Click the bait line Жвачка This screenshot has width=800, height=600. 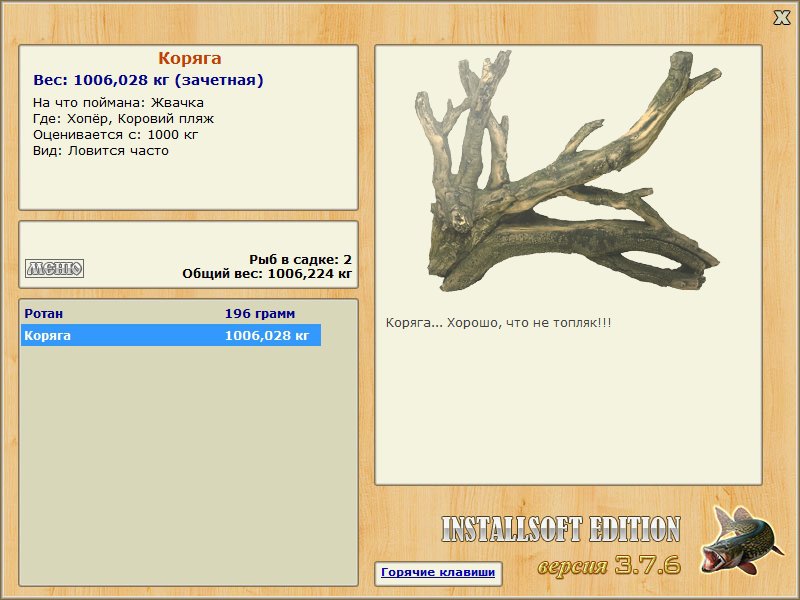click(118, 103)
